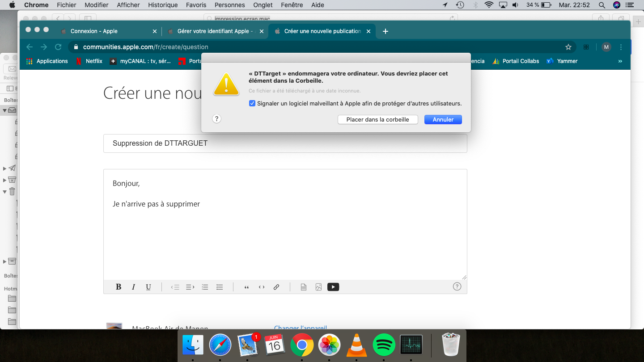Open the Chrome three-dot menu
Image resolution: width=644 pixels, height=362 pixels.
coord(621,47)
